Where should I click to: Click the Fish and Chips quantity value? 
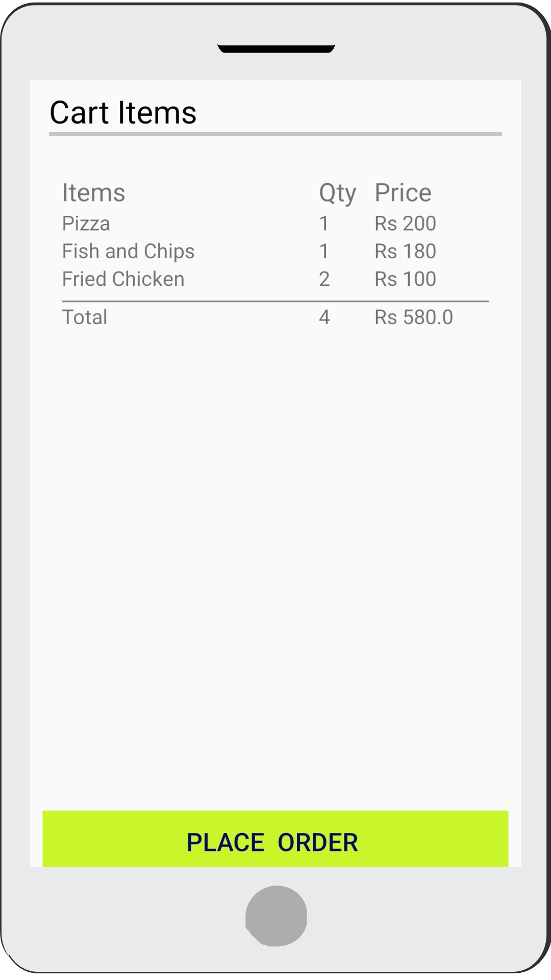point(324,251)
